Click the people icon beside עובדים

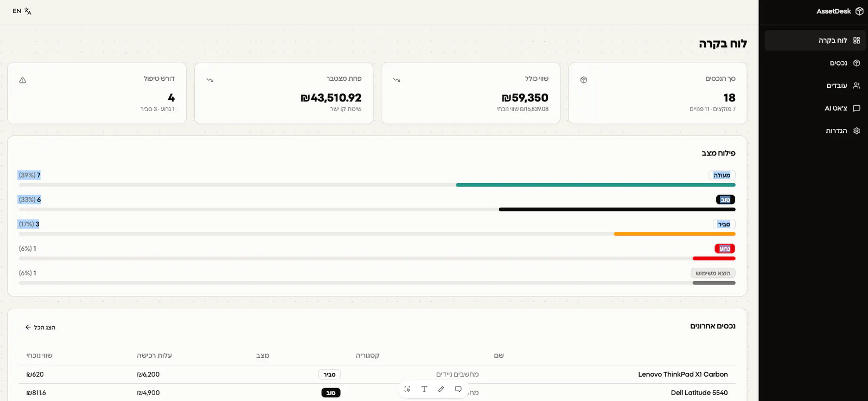[857, 86]
